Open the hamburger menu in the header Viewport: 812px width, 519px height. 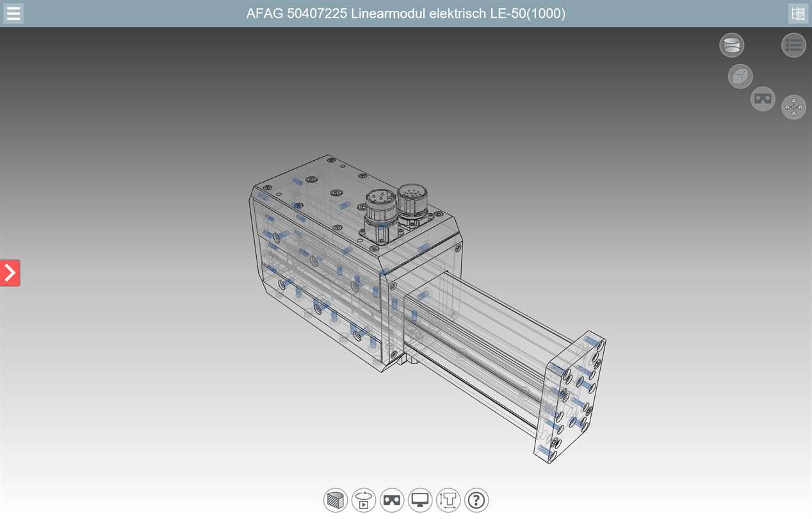point(13,13)
